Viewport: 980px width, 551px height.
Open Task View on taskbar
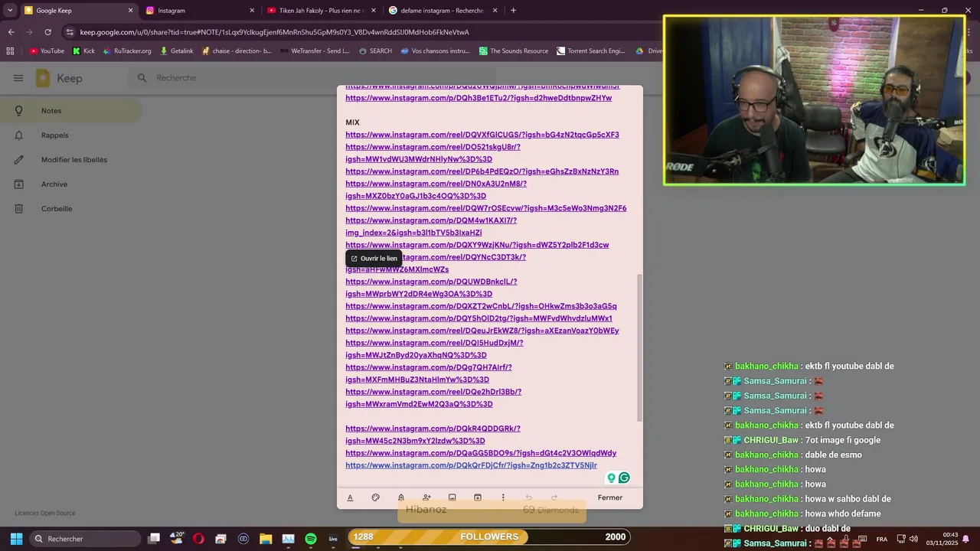pos(154,539)
